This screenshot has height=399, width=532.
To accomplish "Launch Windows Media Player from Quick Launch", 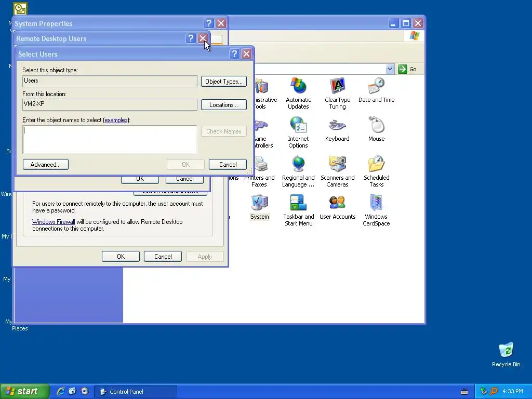I will coord(85,391).
